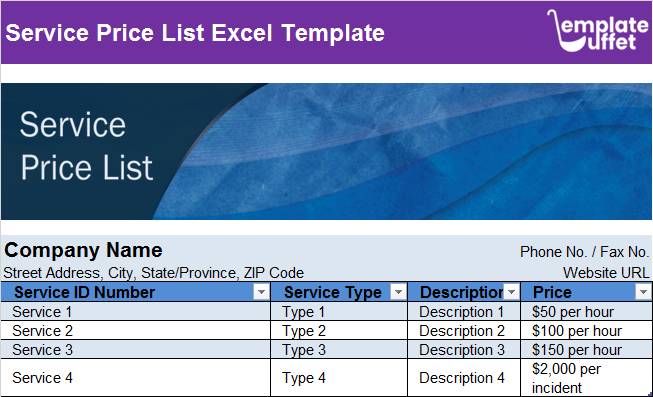
Task: Select the Company Name cell
Action: 83,250
